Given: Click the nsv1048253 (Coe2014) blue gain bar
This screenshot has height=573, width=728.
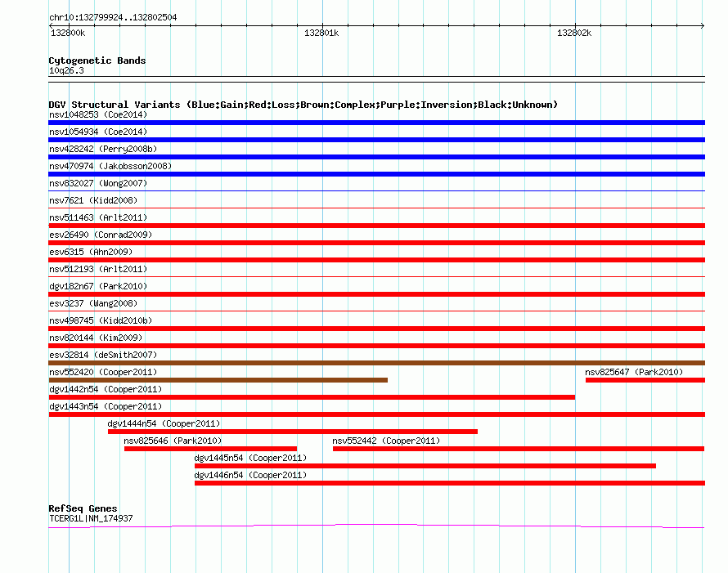Looking at the screenshot, I should (x=376, y=123).
